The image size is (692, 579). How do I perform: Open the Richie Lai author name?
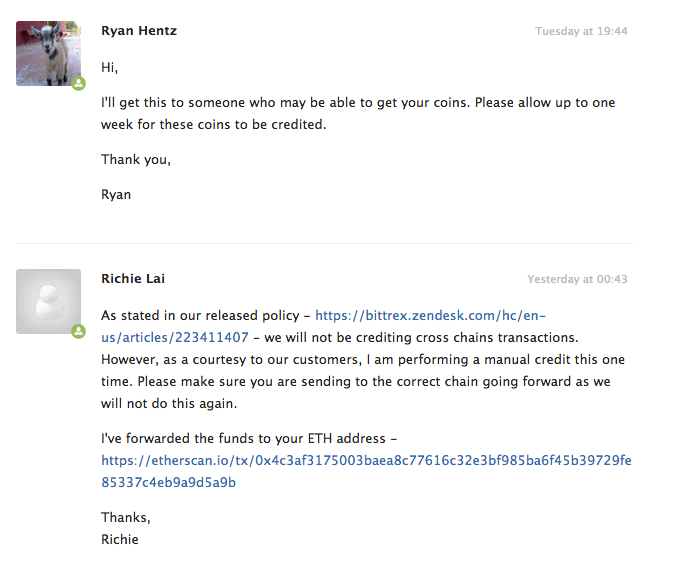133,278
